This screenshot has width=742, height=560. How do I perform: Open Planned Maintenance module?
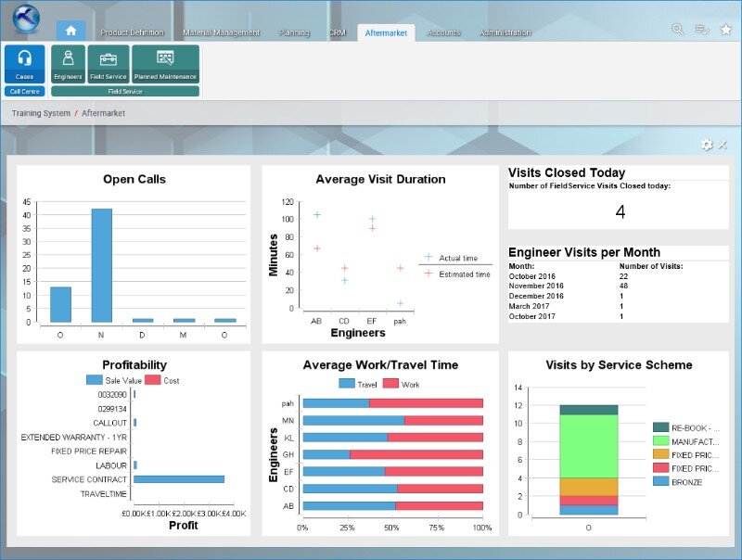[165, 63]
